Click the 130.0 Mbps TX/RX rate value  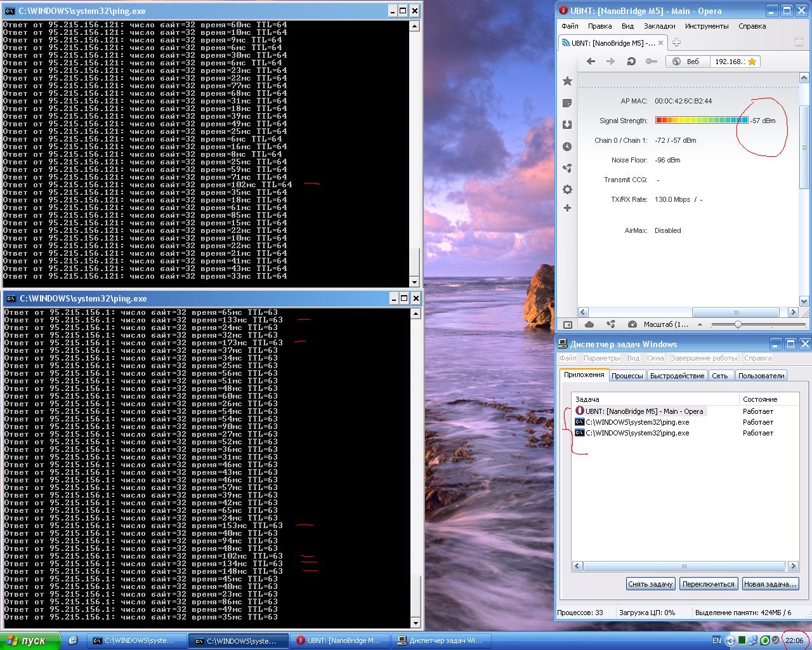[x=672, y=199]
